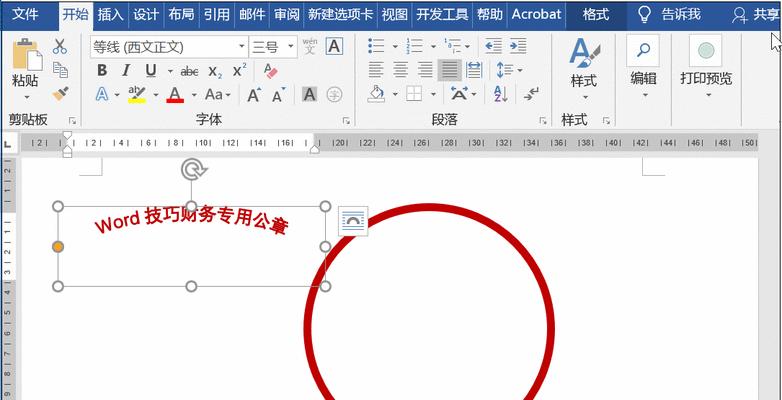Toggle Bold formatting
The image size is (782, 400).
coord(102,71)
